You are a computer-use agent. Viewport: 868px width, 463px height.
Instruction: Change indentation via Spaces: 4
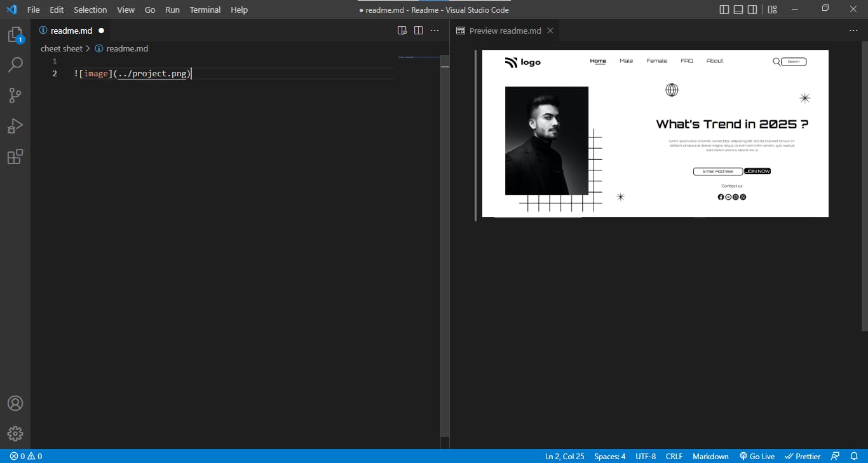point(610,456)
